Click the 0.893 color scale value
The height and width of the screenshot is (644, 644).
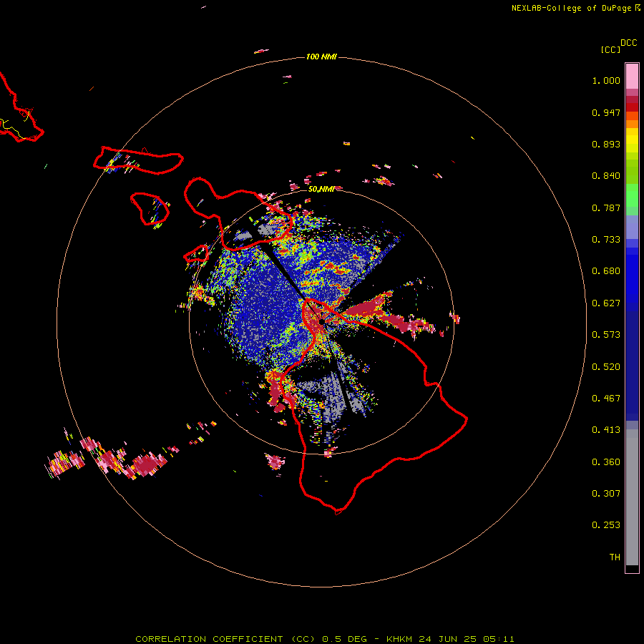(606, 144)
